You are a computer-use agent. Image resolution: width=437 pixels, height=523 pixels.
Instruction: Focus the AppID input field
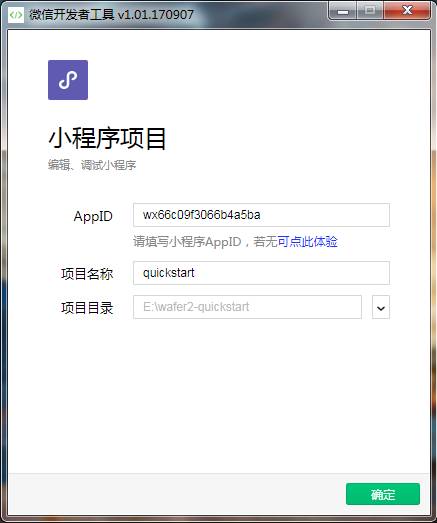point(261,215)
